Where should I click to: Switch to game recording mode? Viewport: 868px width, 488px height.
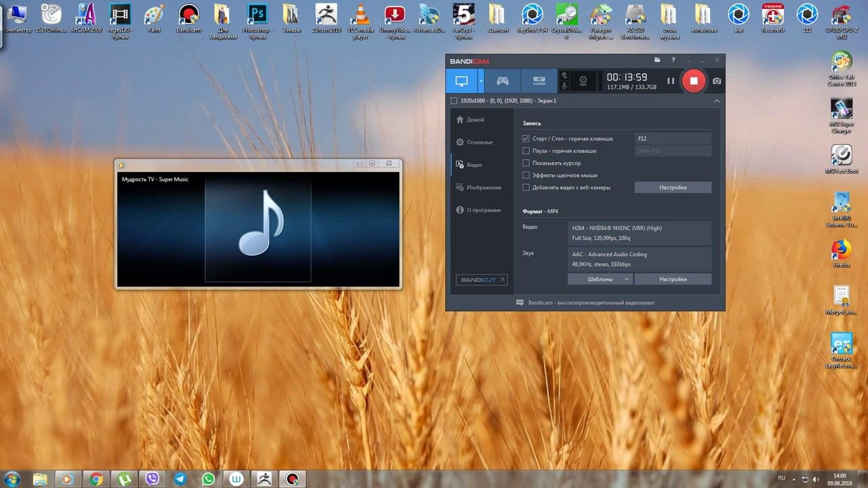coord(502,81)
